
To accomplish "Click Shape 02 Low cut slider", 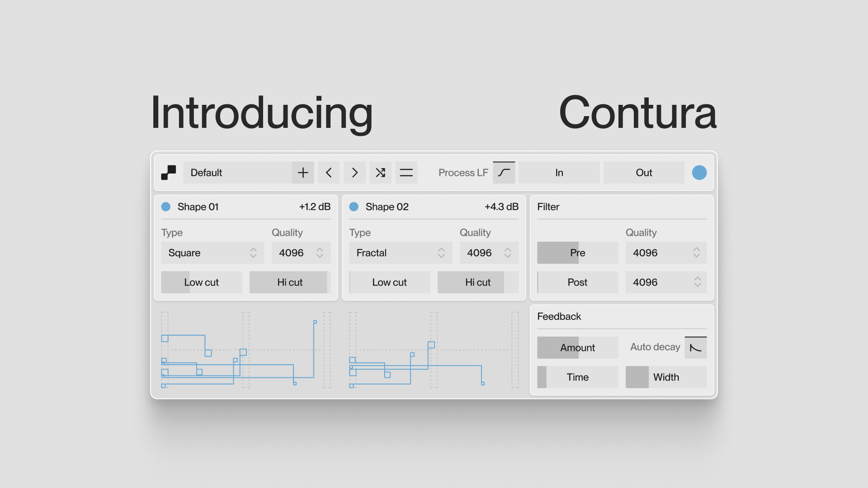I will pos(390,282).
